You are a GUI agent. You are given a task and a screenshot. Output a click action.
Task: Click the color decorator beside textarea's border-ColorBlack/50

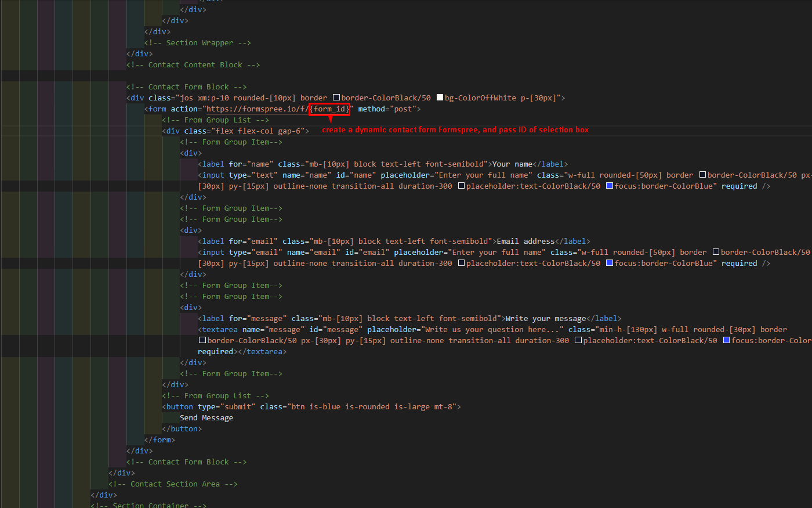pyautogui.click(x=202, y=340)
